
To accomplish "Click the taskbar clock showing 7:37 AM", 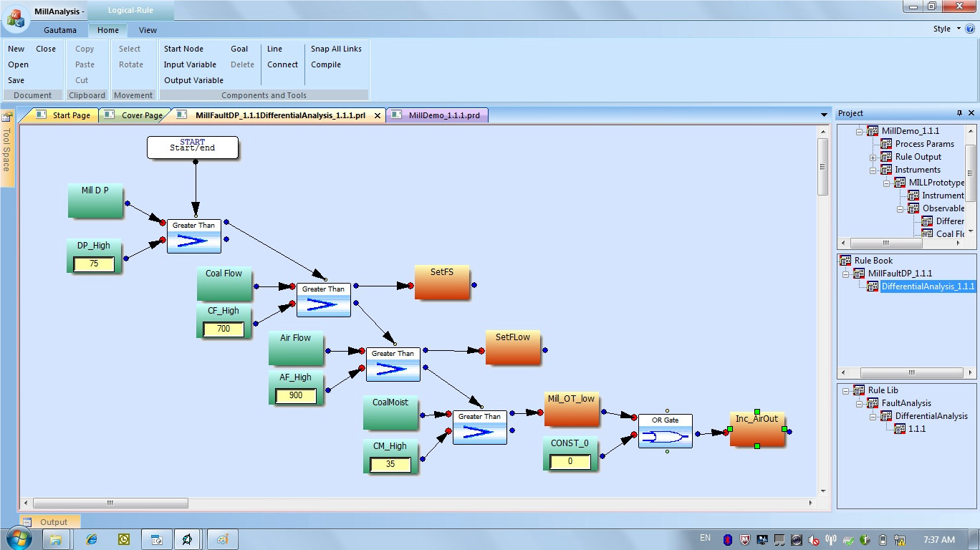I will click(938, 540).
